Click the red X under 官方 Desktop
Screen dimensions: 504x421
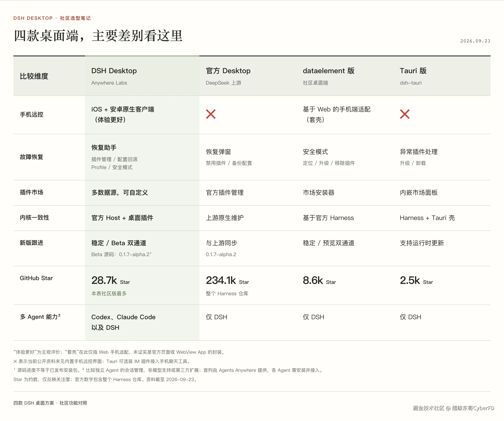(x=211, y=114)
